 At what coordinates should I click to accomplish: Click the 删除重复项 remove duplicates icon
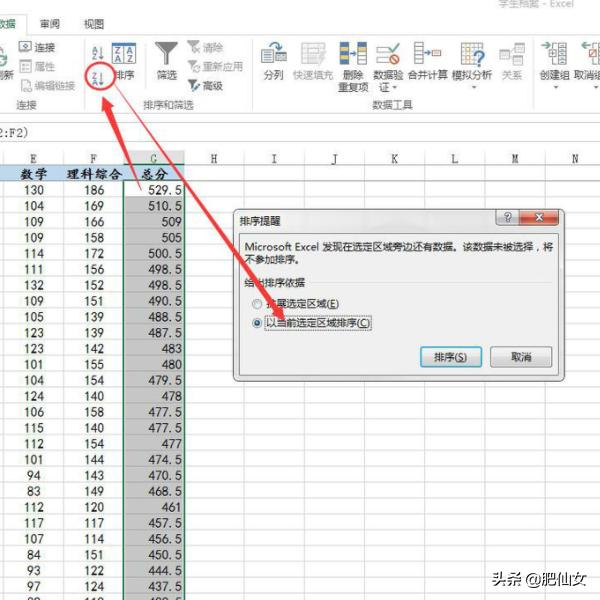[x=353, y=53]
